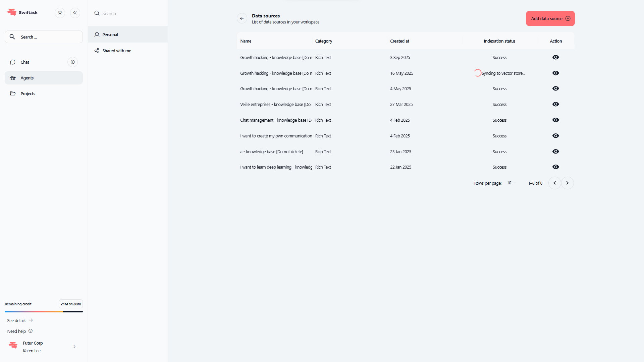View the data source created 3 Sep 2025

pyautogui.click(x=555, y=57)
